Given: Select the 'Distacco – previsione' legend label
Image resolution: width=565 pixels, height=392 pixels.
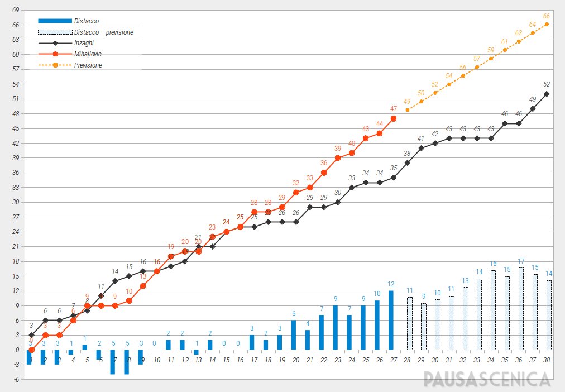Looking at the screenshot, I should [x=104, y=32].
